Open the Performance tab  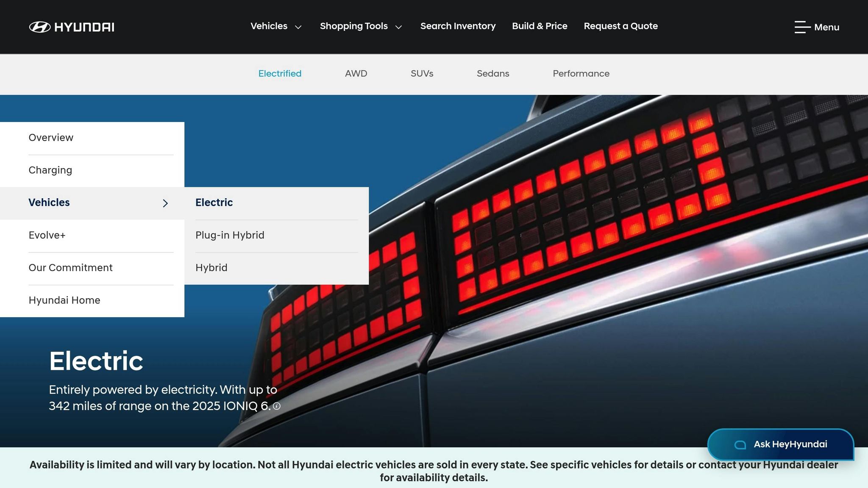[x=581, y=74]
